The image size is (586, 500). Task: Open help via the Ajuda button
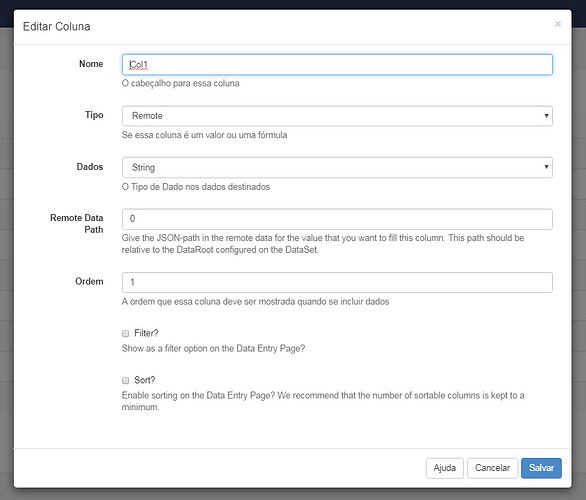(x=444, y=468)
